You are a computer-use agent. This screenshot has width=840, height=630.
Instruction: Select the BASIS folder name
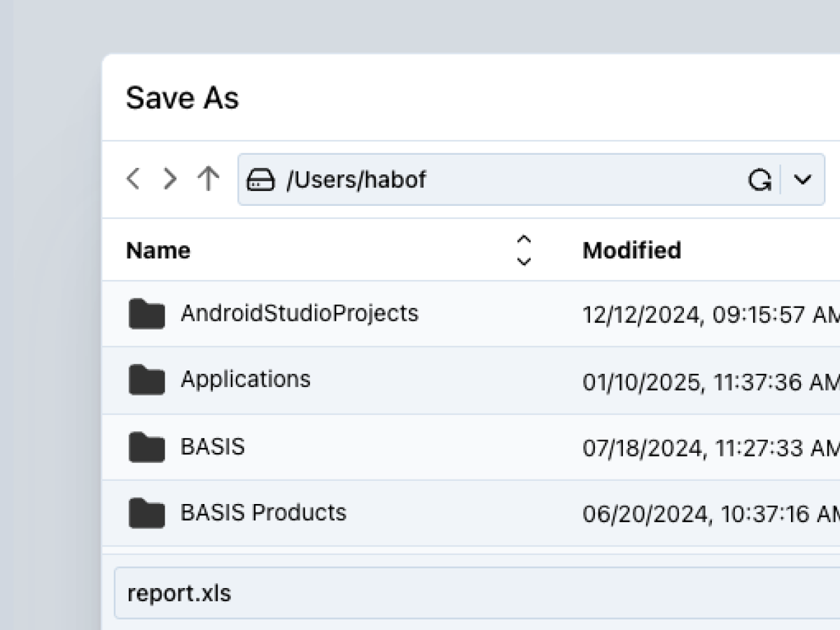coord(213,447)
